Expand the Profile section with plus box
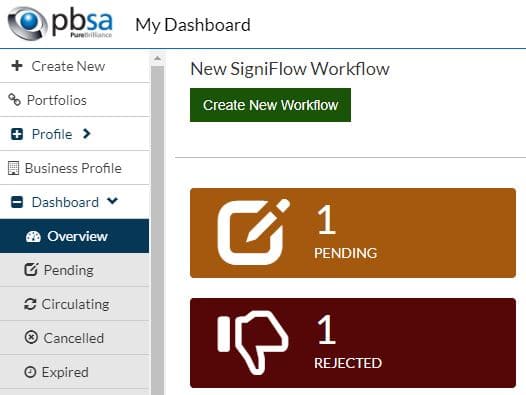526x395 pixels. pos(17,134)
